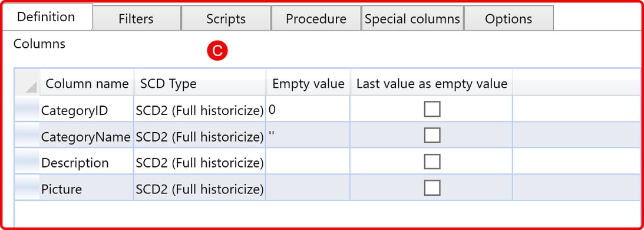644x230 pixels.
Task: Select the CategoryName row header
Action: point(28,135)
